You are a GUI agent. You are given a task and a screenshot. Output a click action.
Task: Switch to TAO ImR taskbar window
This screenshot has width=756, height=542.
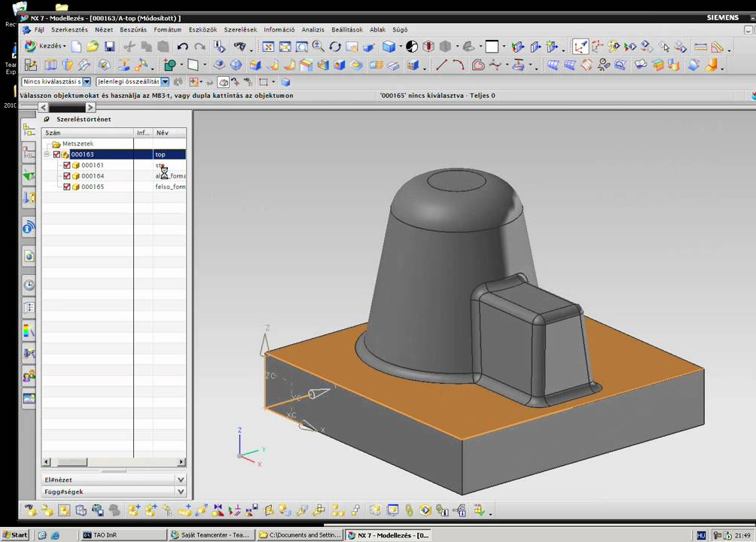coord(123,534)
